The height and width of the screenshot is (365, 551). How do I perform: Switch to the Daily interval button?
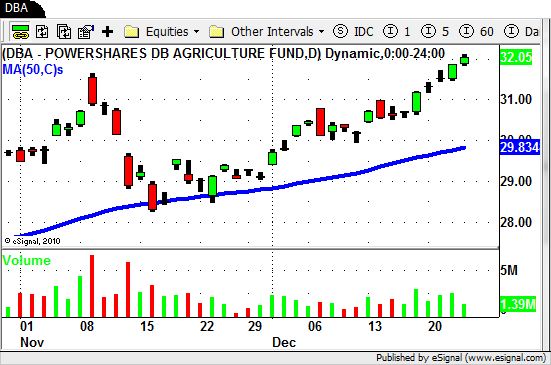point(521,32)
